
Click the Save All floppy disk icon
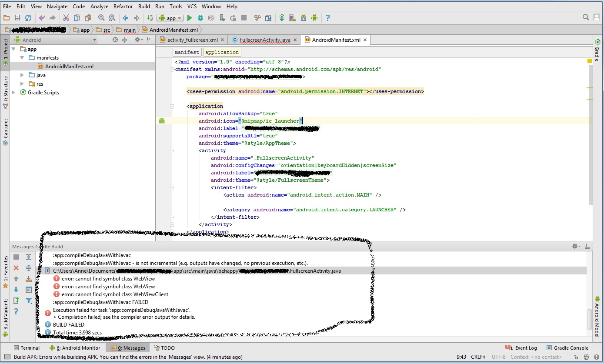point(17,18)
